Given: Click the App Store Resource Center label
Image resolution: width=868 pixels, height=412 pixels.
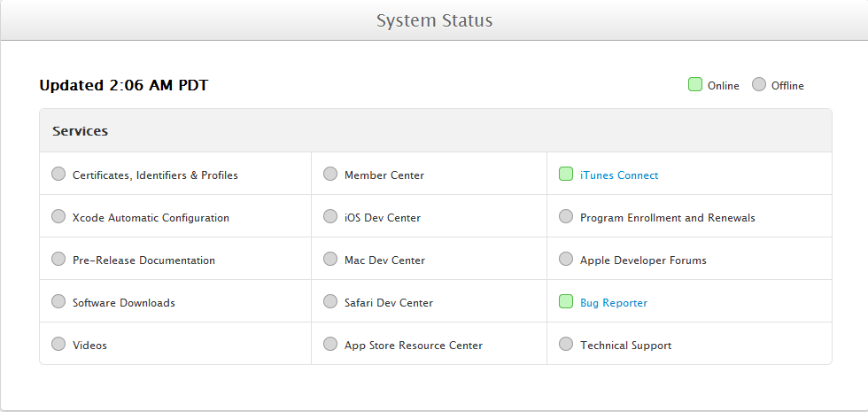Looking at the screenshot, I should point(413,346).
